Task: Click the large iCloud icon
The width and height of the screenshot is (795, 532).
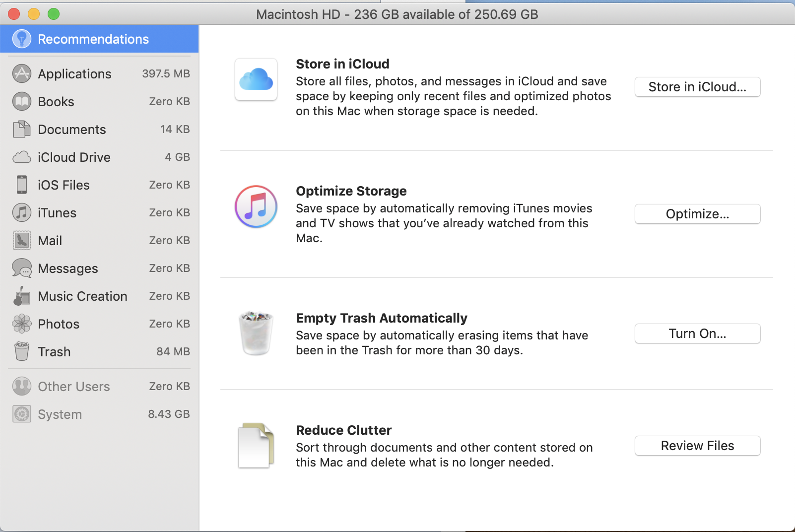Action: [256, 79]
